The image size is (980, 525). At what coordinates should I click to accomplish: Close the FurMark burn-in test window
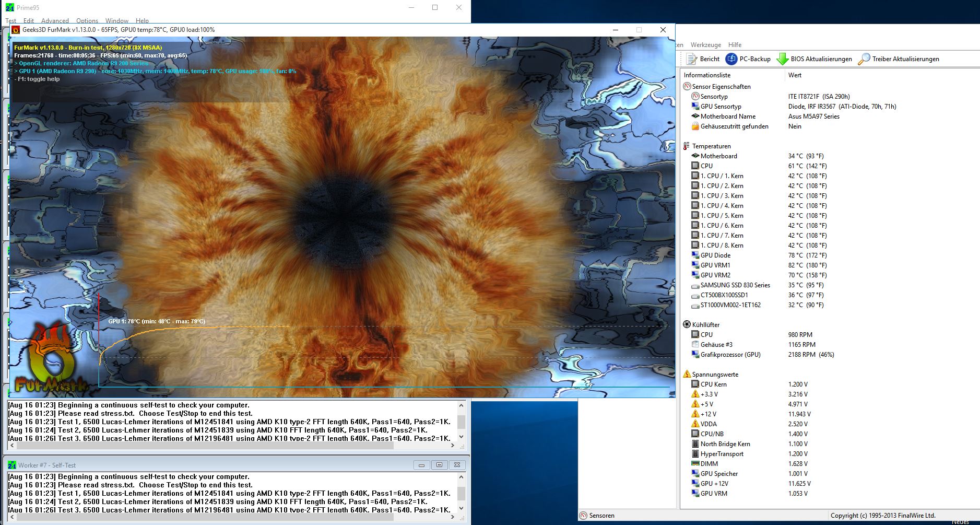[663, 30]
